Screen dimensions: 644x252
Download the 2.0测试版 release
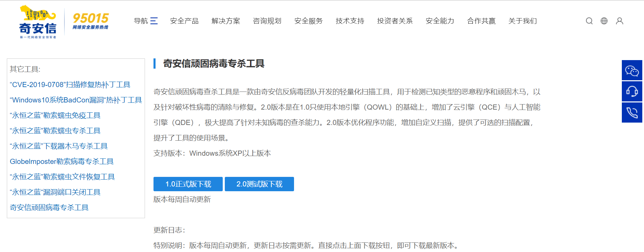259,184
